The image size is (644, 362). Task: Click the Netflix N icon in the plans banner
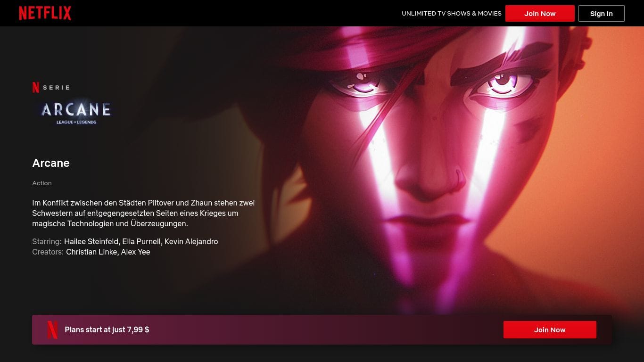(53, 329)
